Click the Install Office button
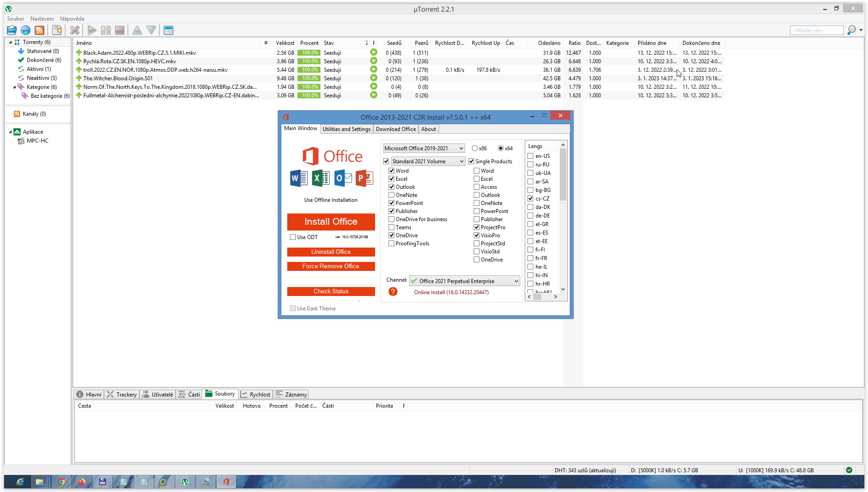Viewport: 868px width, 492px height. coord(331,222)
